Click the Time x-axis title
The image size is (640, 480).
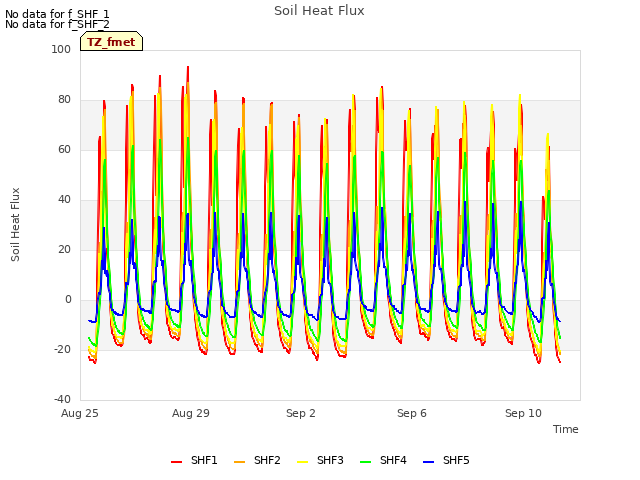[x=566, y=429]
